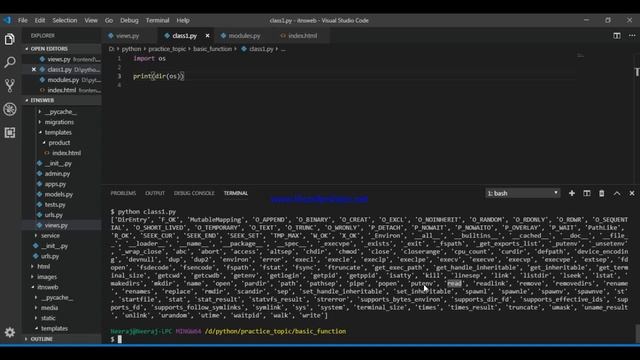The height and width of the screenshot is (360, 640).
Task: Switch to the Debug Console tab
Action: pyautogui.click(x=194, y=193)
